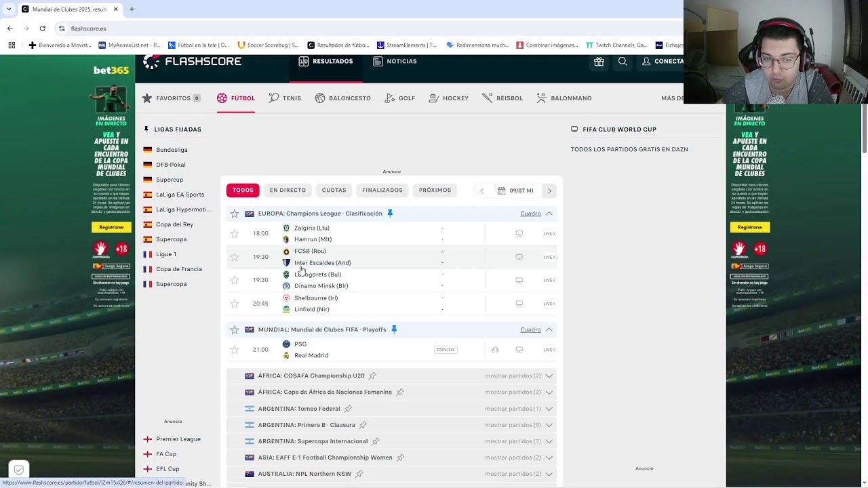868x488 pixels.
Task: Select the Golf sport tab
Action: click(400, 98)
